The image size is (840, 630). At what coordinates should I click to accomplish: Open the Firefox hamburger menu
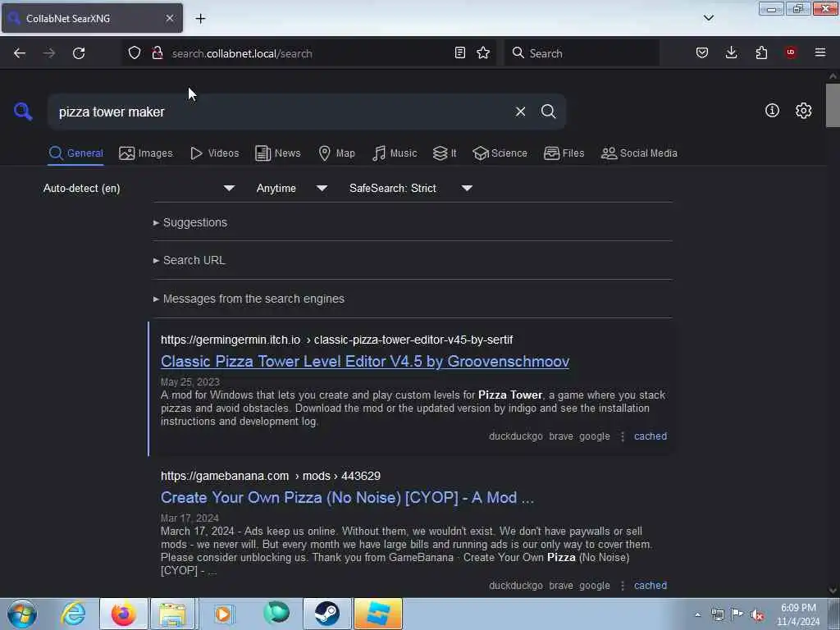820,52
